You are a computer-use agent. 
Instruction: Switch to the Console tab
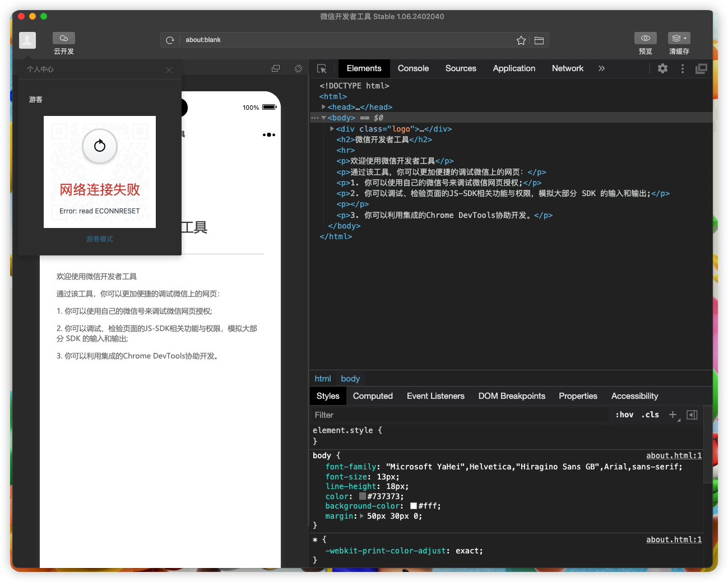click(414, 68)
